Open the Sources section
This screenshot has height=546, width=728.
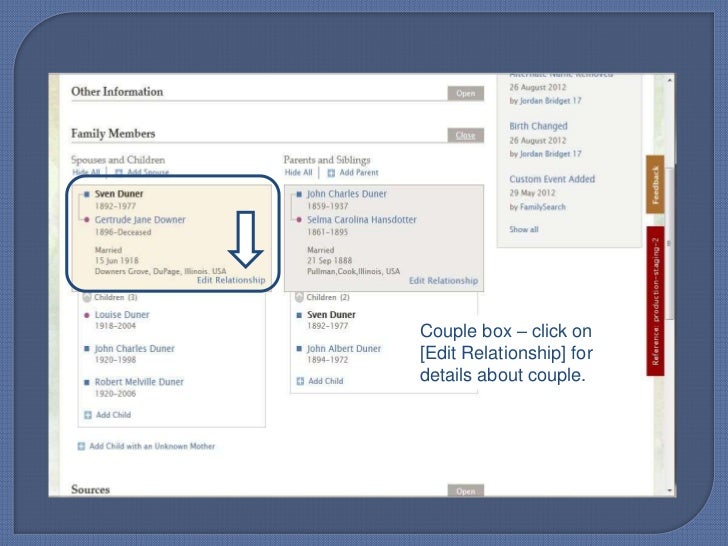(x=466, y=491)
